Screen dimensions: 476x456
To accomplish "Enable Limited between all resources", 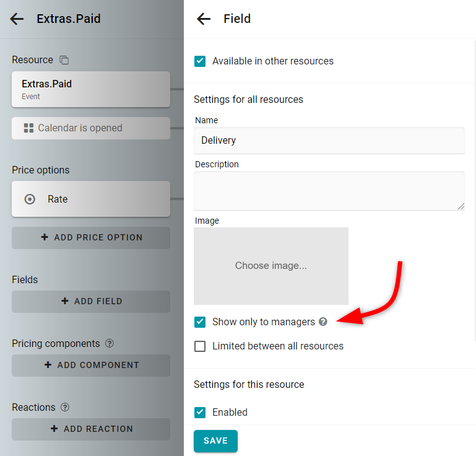I will [x=200, y=346].
